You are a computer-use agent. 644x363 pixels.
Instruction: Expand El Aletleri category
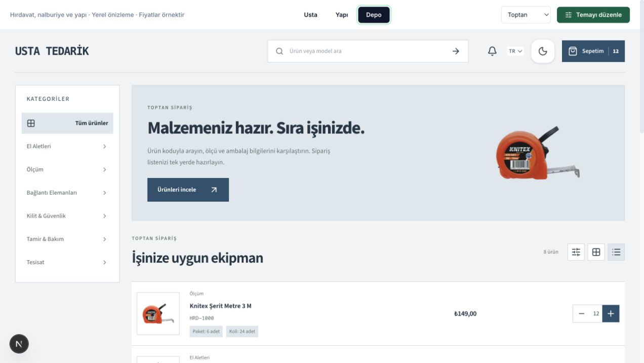67,147
